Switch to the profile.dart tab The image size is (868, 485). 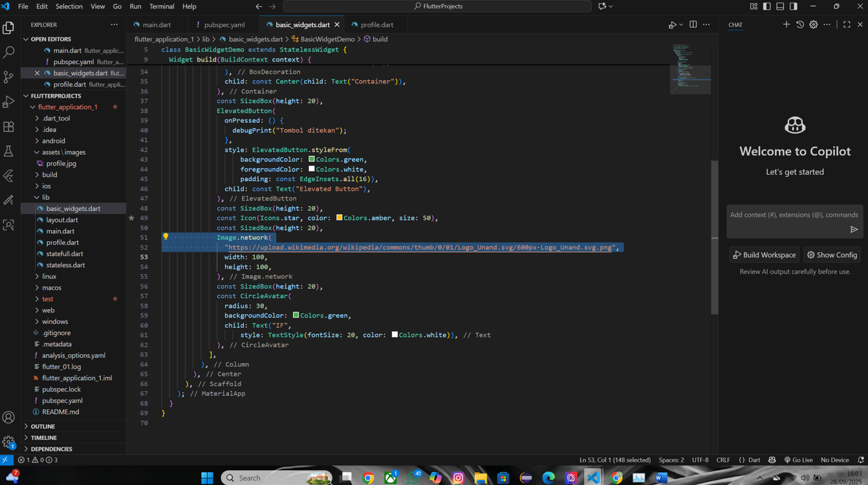(376, 24)
